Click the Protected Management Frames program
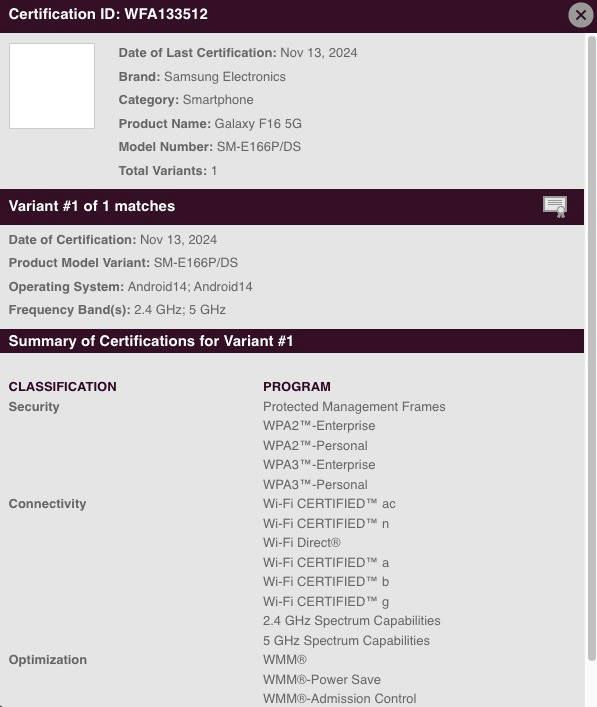The height and width of the screenshot is (707, 597). click(354, 407)
